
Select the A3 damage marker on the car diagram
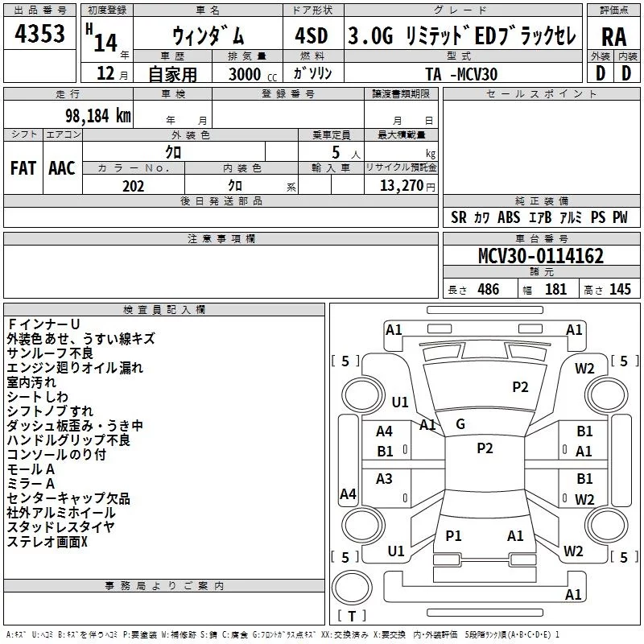point(385,479)
